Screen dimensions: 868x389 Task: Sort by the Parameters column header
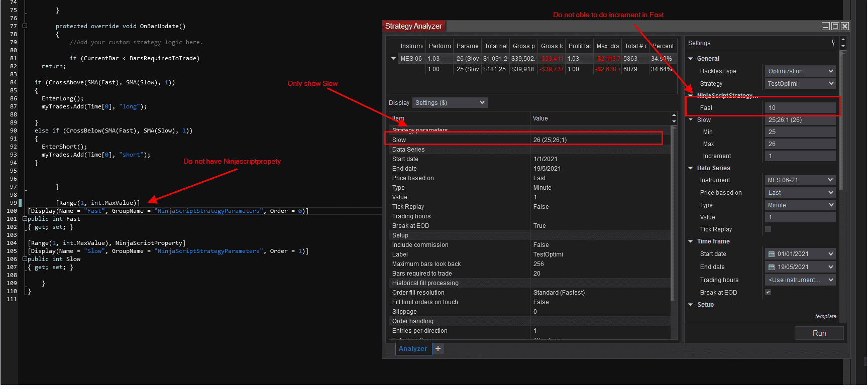point(467,46)
